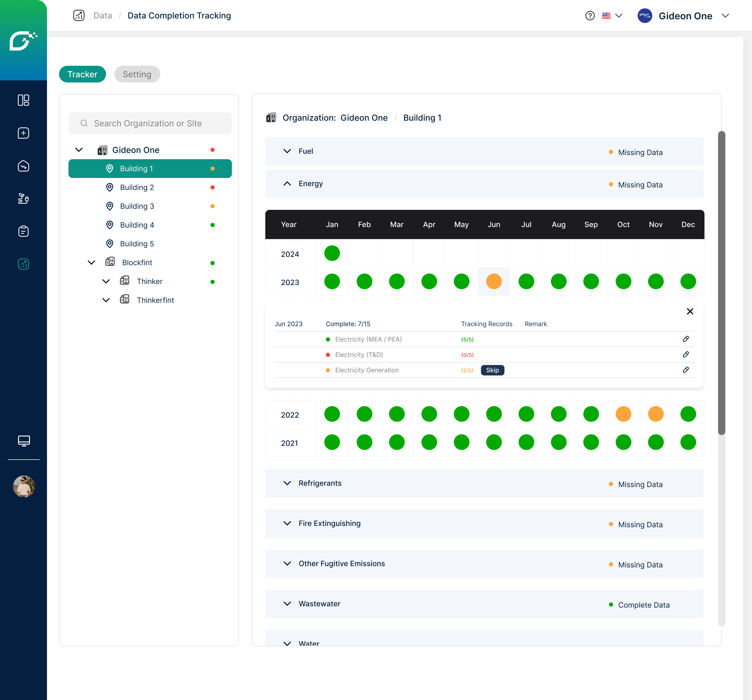The height and width of the screenshot is (700, 752).
Task: Select Building 3 in the site tree
Action: click(x=137, y=206)
